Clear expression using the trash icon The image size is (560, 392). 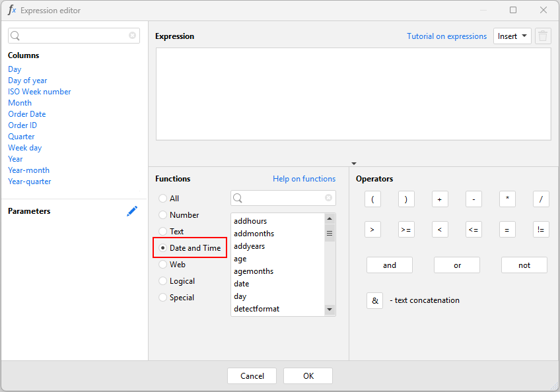coord(543,36)
